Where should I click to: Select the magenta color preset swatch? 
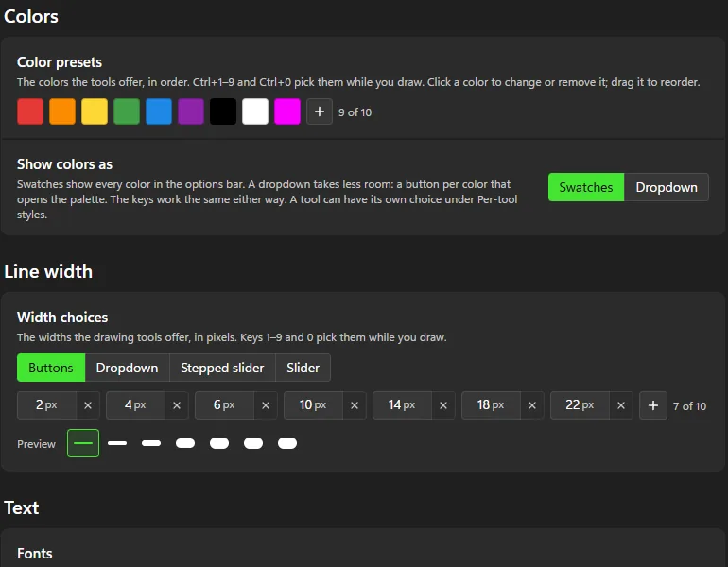point(287,112)
